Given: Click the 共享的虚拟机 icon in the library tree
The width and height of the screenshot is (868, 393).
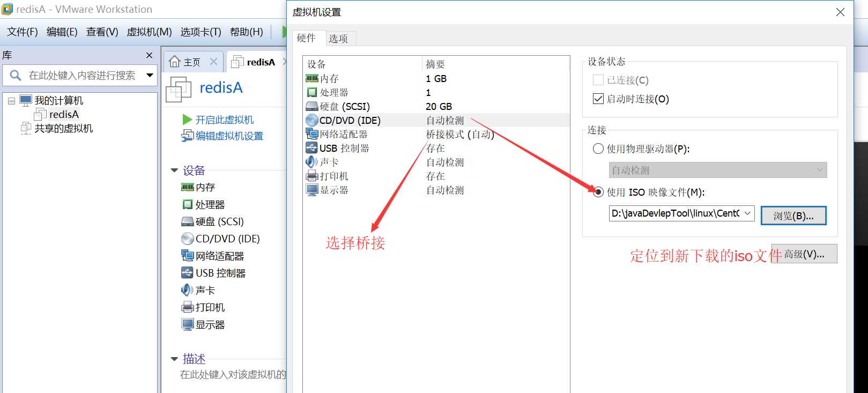Looking at the screenshot, I should (26, 128).
